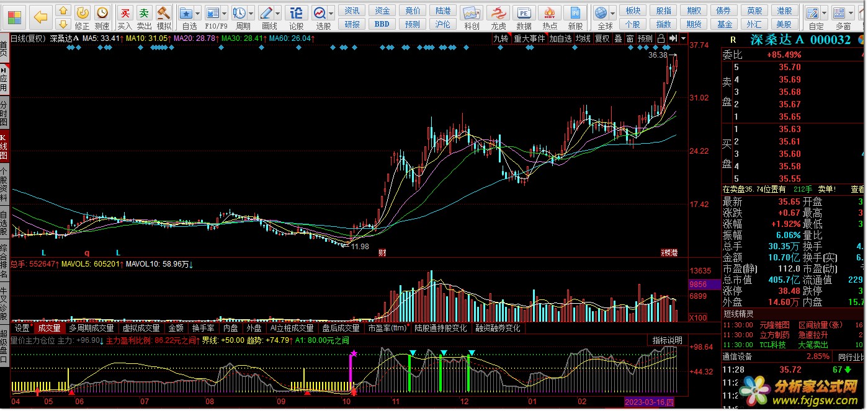Switch to the 多周期成交量 tab
This screenshot has height=411, width=868.
91,328
